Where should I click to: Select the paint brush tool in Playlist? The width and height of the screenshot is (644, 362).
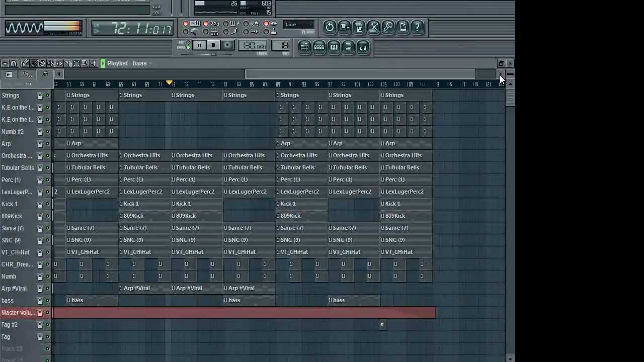pyautogui.click(x=34, y=63)
